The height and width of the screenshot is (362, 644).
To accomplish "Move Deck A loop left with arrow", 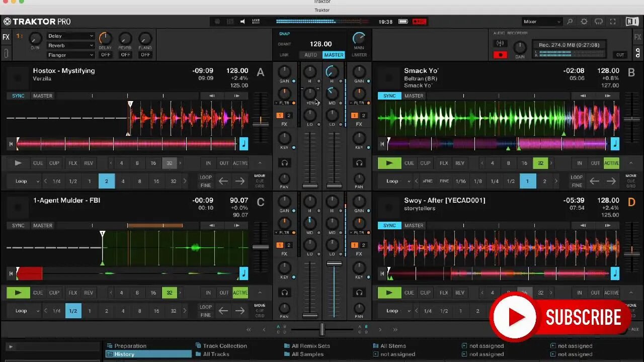I will point(223,181).
